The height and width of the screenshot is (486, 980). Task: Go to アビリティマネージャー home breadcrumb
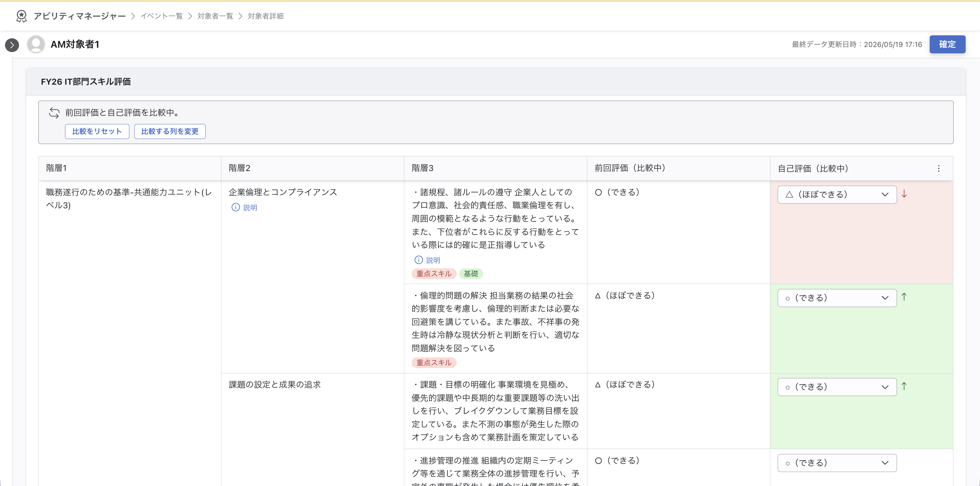(x=80, y=16)
